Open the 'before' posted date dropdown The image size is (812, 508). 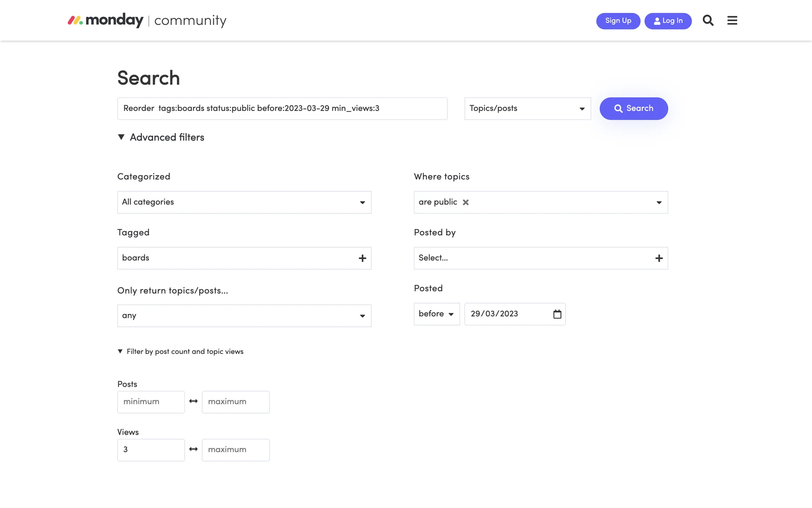coord(436,314)
